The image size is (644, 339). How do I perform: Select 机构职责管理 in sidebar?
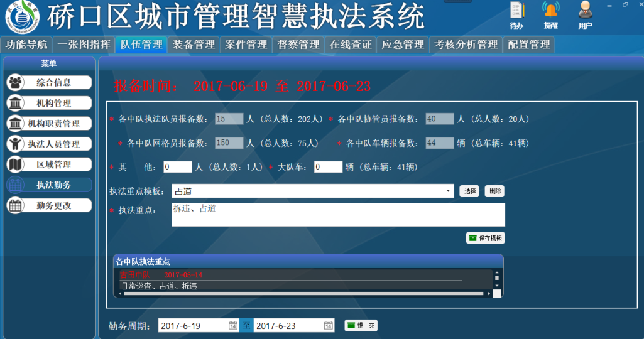[50, 124]
